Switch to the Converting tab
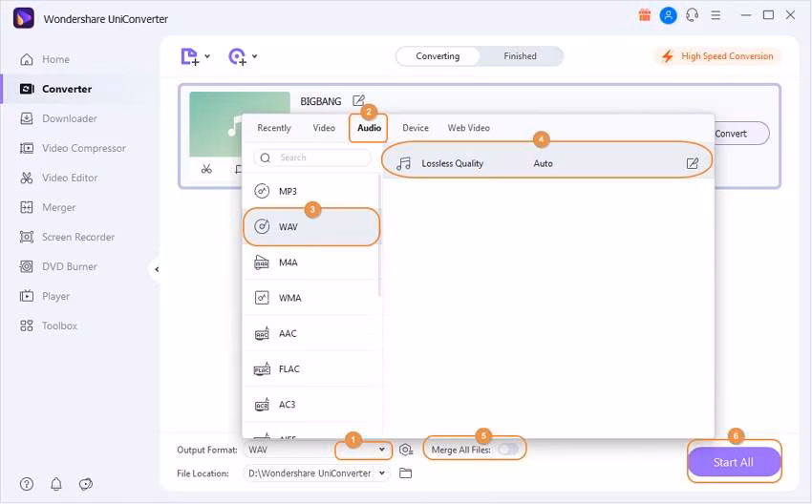The image size is (812, 504). pyautogui.click(x=438, y=56)
